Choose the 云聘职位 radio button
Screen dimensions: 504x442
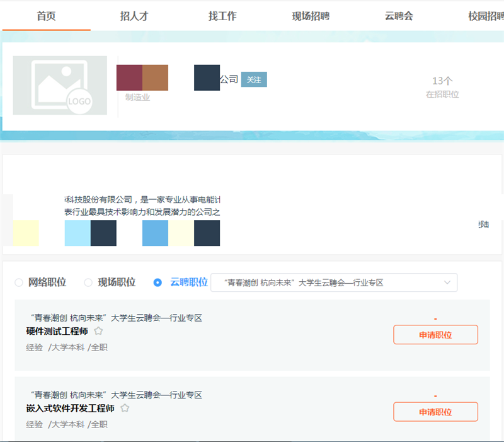coord(157,282)
